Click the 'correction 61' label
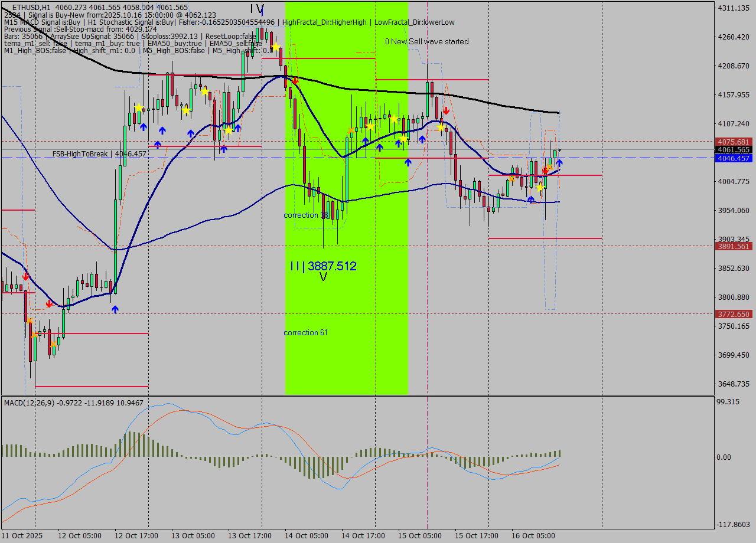 [305, 333]
